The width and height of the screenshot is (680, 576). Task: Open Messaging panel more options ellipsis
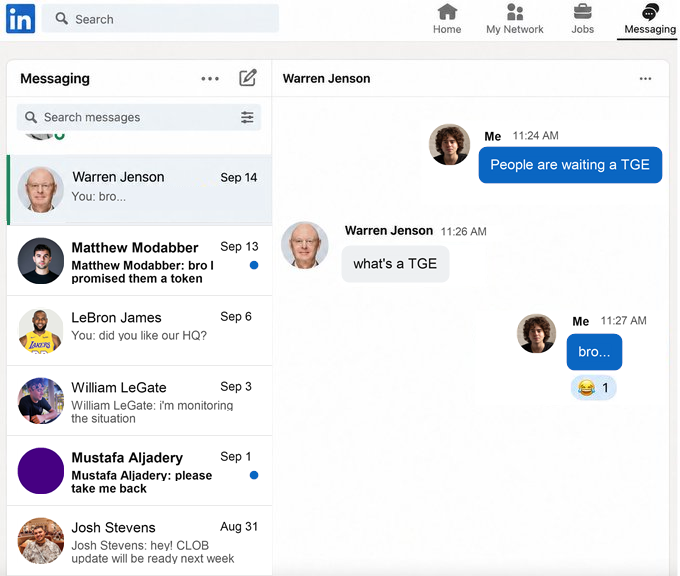[210, 79]
